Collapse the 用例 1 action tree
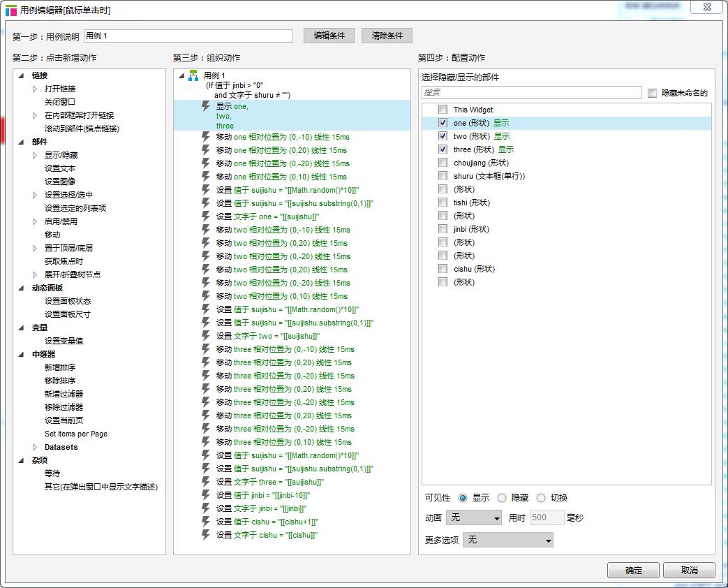 181,75
